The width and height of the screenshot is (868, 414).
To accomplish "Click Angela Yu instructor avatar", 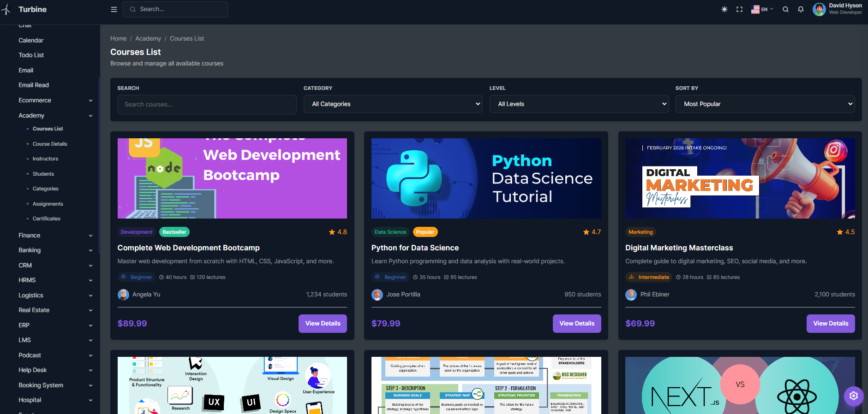I will (123, 295).
